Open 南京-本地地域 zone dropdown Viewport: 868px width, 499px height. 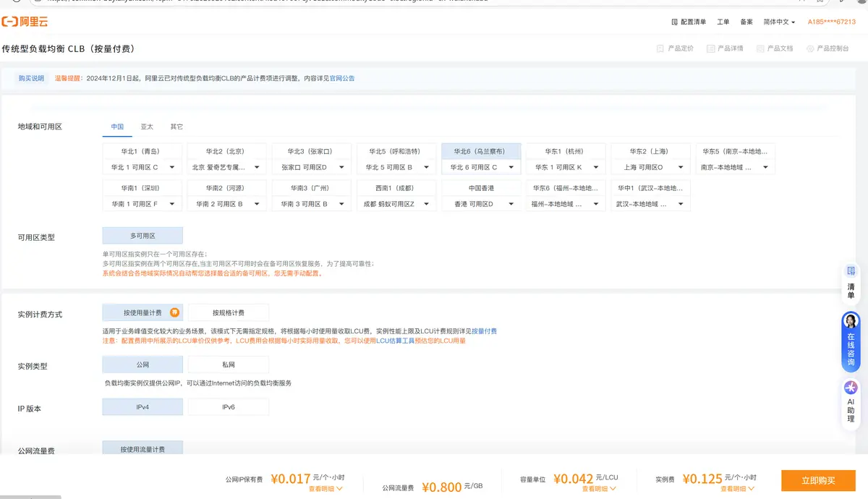(x=735, y=167)
